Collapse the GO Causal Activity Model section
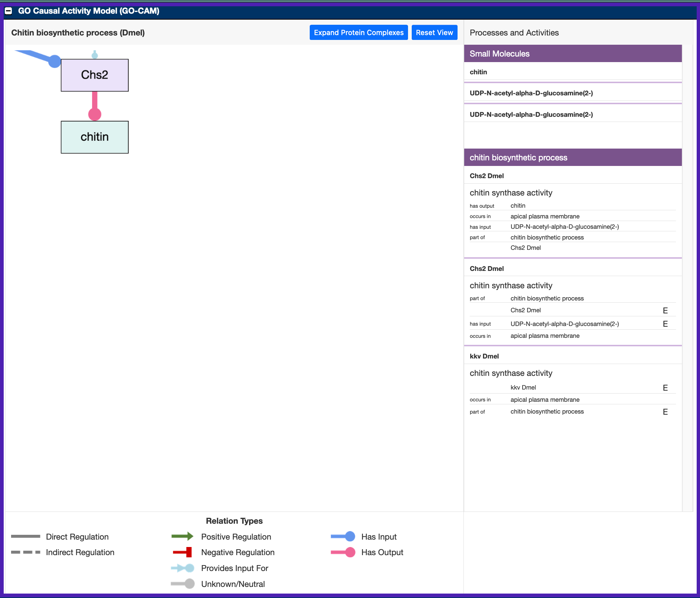 coord(8,11)
